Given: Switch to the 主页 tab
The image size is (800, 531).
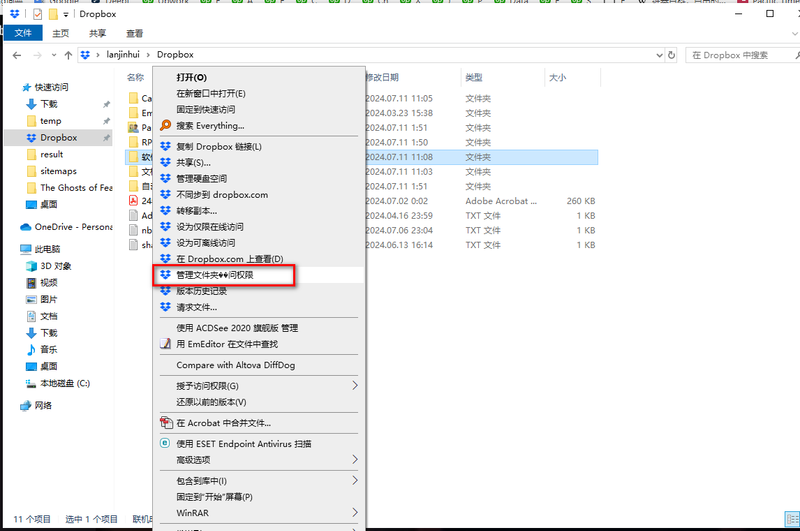Looking at the screenshot, I should 60,33.
